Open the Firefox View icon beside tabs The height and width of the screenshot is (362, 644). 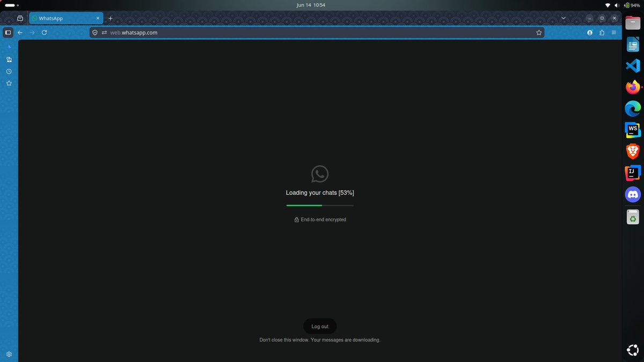point(20,18)
